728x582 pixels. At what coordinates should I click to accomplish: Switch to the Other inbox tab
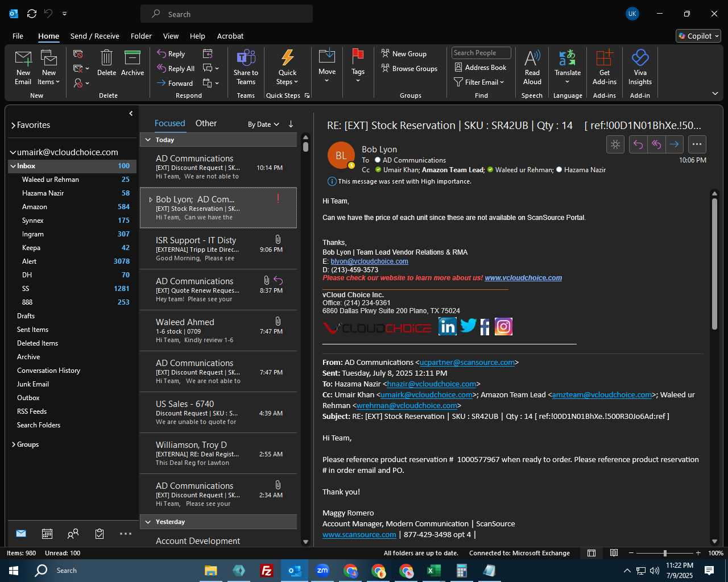tap(206, 123)
